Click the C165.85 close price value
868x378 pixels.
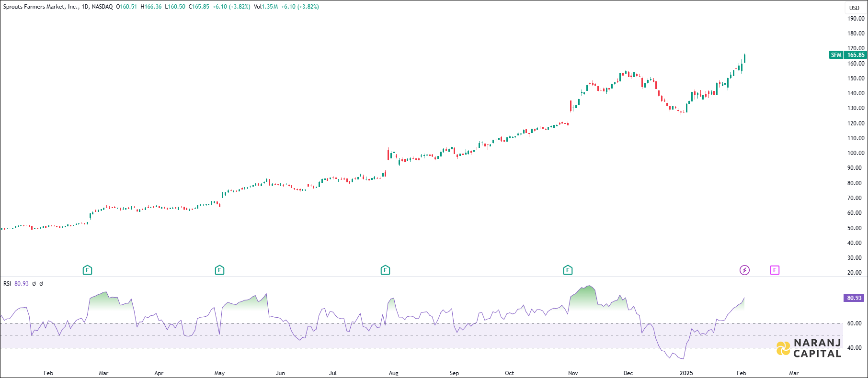199,7
